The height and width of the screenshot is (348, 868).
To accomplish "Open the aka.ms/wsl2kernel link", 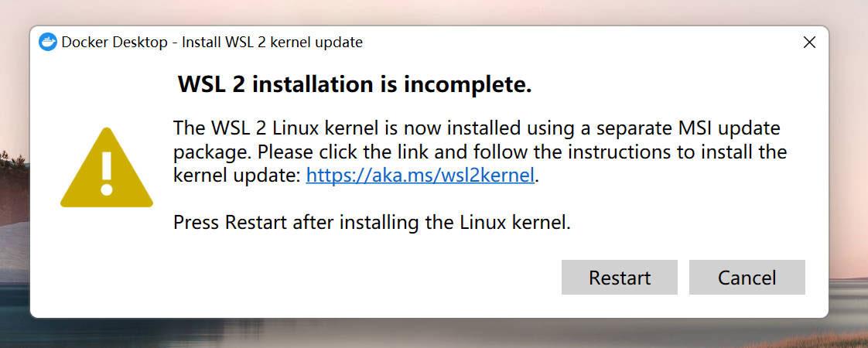I will click(x=420, y=176).
